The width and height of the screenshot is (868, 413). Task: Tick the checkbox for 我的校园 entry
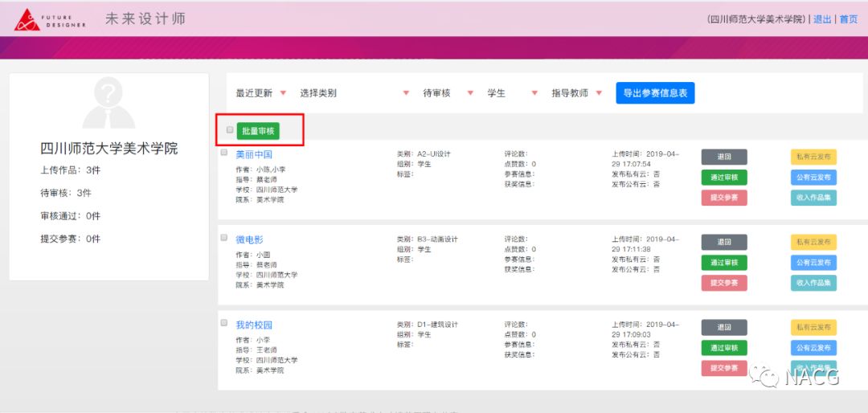(224, 323)
